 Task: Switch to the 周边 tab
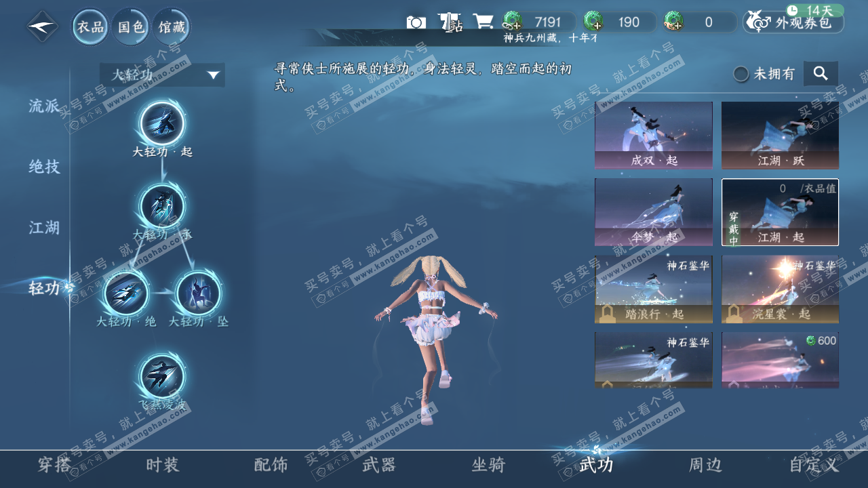[x=705, y=466]
